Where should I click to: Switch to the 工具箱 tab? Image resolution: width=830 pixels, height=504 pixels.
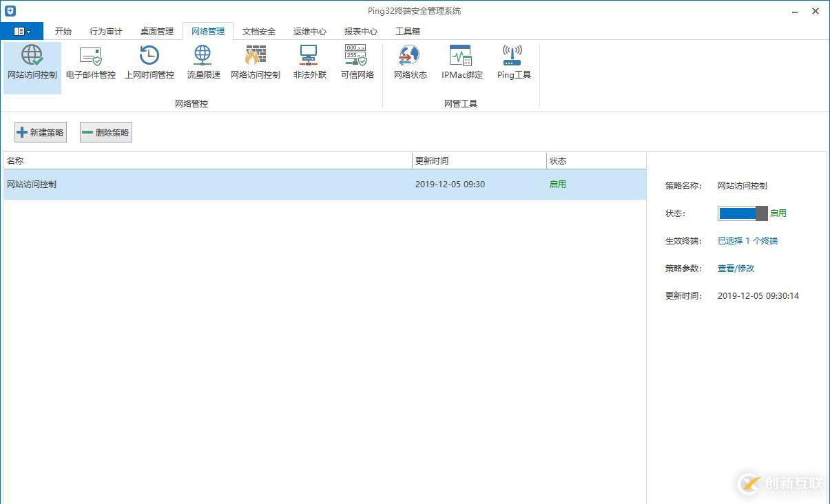tap(408, 31)
